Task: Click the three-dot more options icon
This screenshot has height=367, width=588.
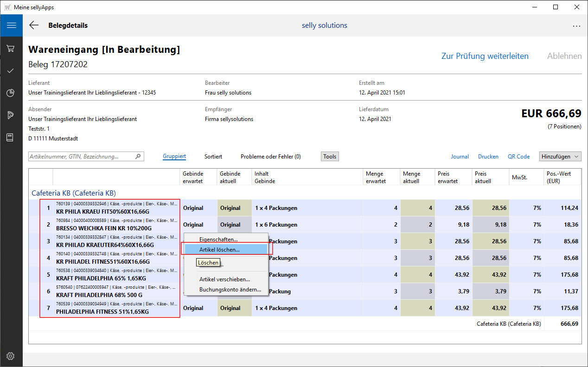Action: pyautogui.click(x=576, y=26)
